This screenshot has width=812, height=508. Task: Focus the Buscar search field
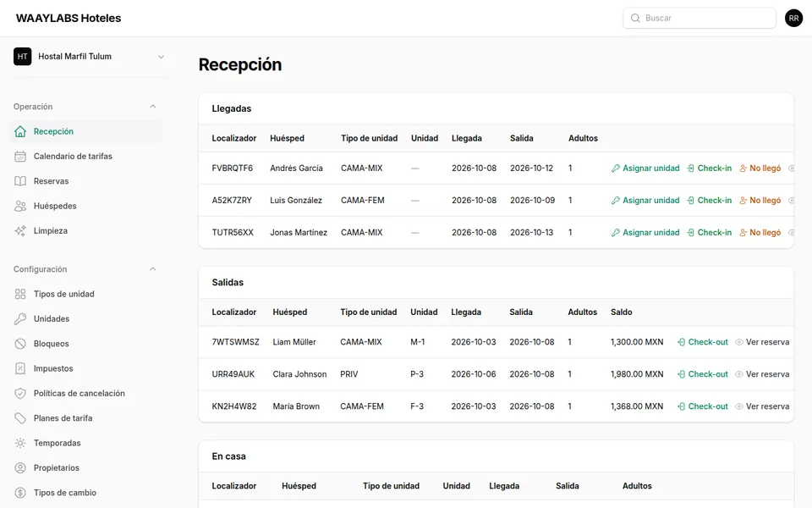coord(700,18)
